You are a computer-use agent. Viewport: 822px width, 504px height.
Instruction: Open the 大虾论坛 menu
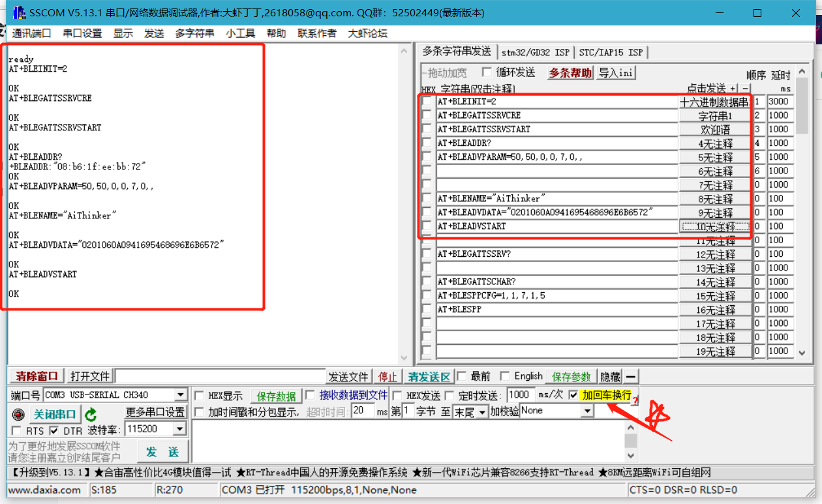coord(367,33)
